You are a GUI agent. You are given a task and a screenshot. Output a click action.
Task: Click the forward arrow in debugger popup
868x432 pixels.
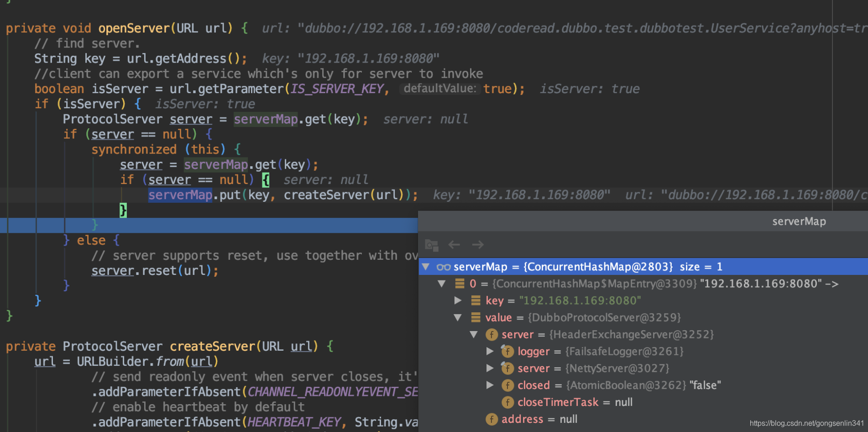(478, 245)
